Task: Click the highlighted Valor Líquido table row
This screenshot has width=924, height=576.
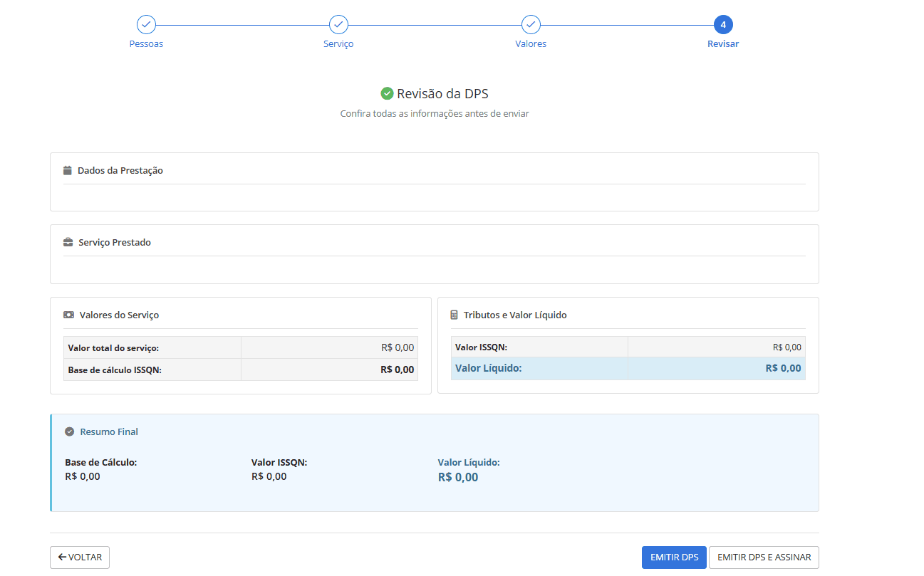Action: tap(628, 368)
